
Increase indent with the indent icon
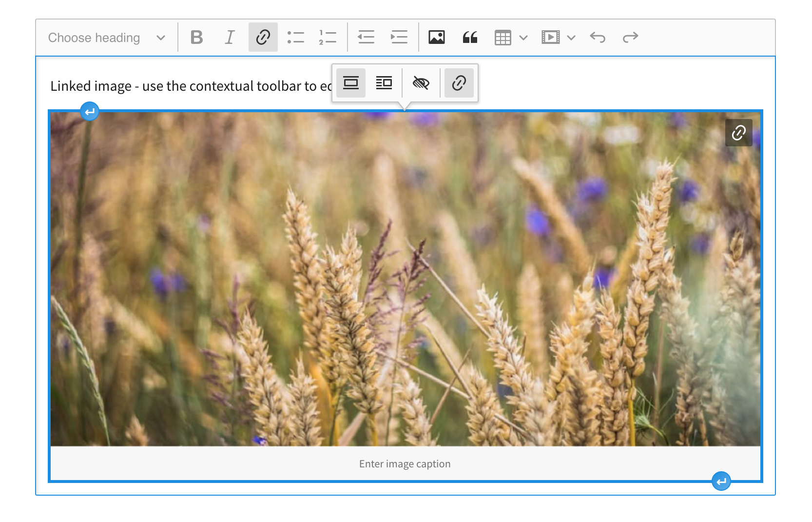tap(399, 37)
